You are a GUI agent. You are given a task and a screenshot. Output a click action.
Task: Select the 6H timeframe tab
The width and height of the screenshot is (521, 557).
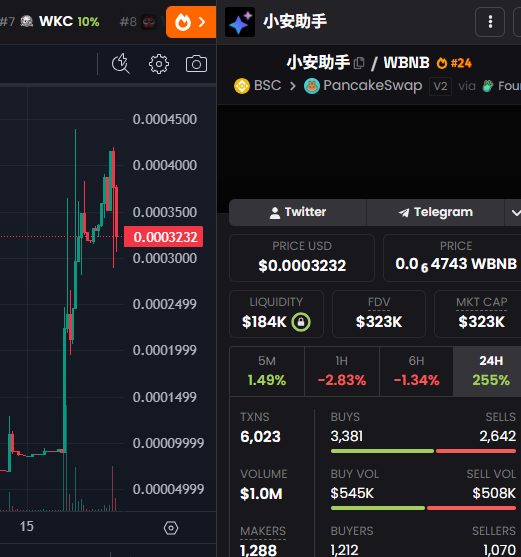417,371
